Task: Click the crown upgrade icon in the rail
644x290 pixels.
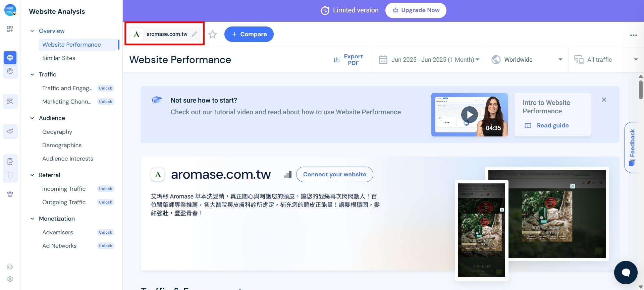Action: coord(10,194)
